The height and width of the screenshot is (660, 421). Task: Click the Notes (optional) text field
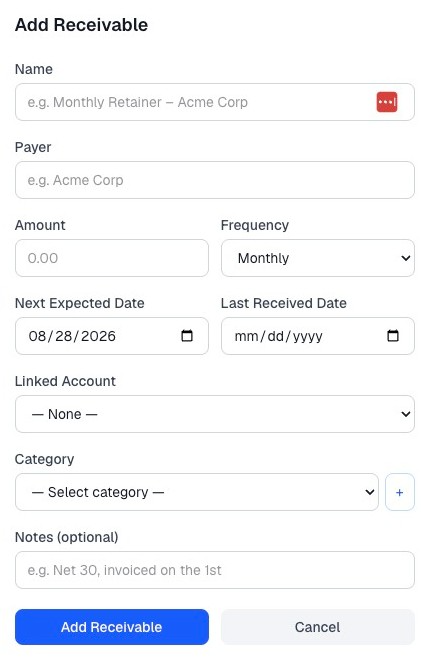point(215,570)
